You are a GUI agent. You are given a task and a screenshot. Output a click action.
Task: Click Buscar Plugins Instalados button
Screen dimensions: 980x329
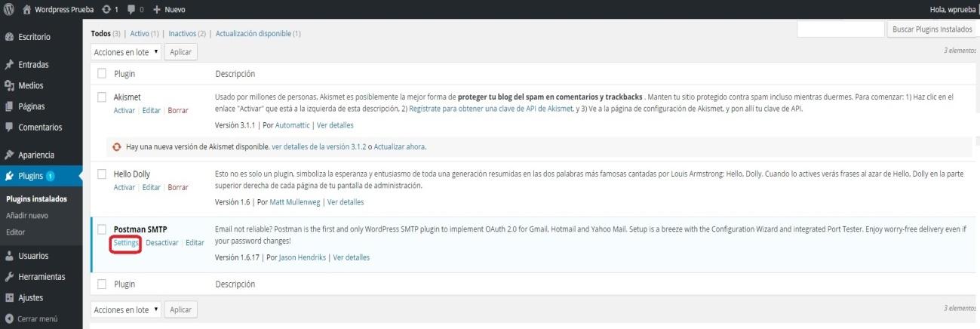pos(932,29)
